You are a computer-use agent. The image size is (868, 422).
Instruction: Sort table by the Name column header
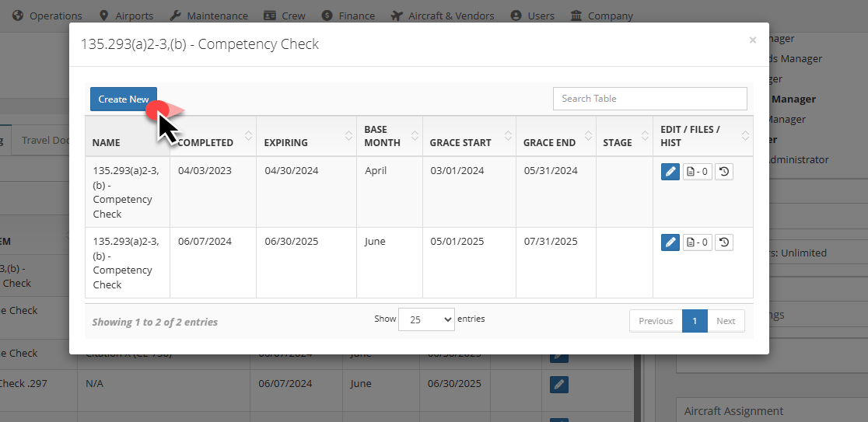128,136
